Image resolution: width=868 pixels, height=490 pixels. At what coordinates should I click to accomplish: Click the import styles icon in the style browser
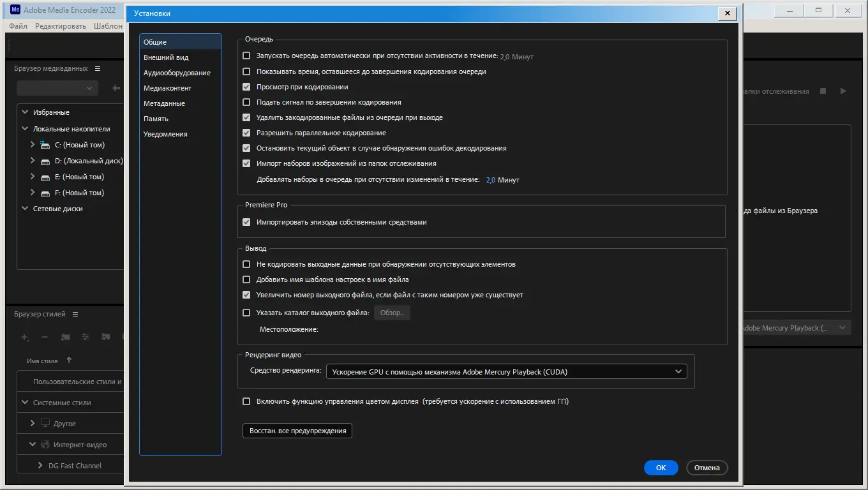pyautogui.click(x=106, y=337)
